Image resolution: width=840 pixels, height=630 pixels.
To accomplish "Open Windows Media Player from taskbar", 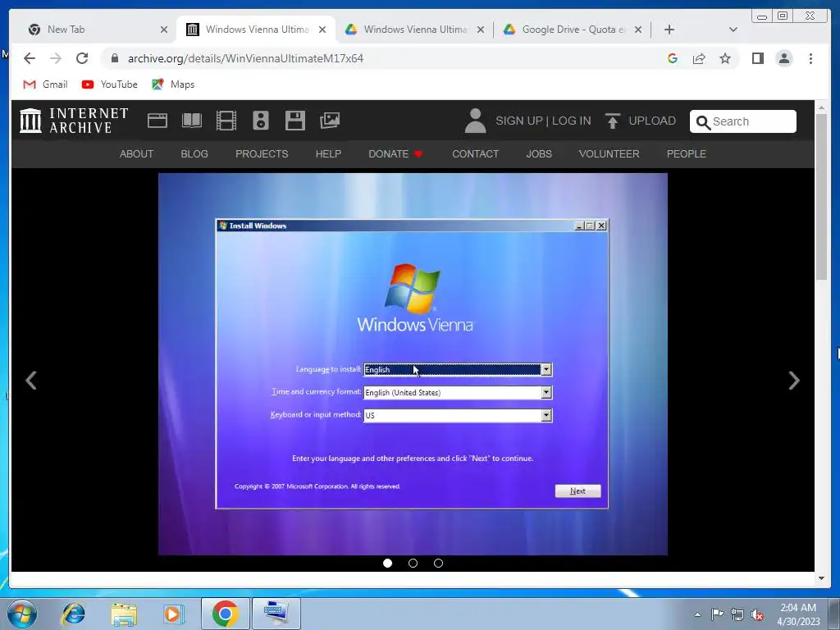I will point(173,614).
